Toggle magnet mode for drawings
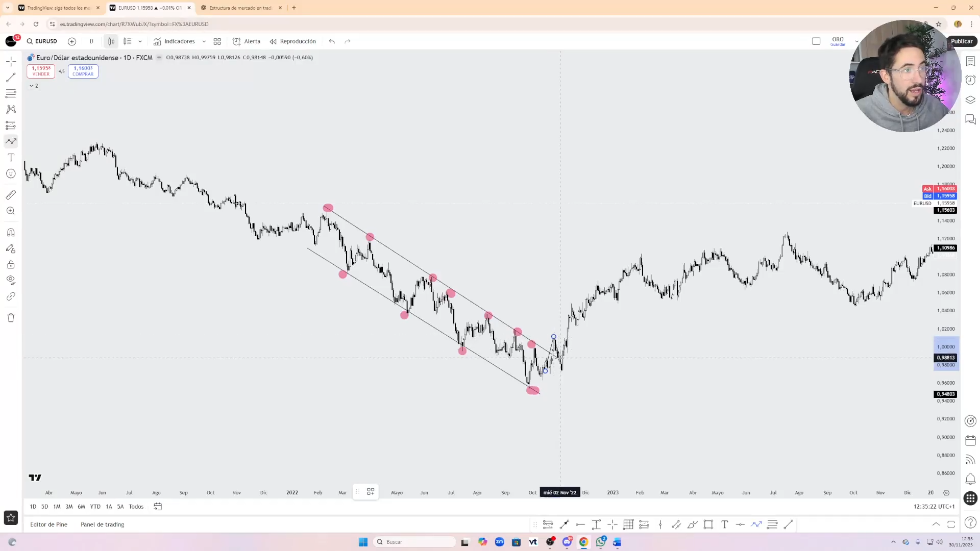The height and width of the screenshot is (551, 980). coord(11,233)
